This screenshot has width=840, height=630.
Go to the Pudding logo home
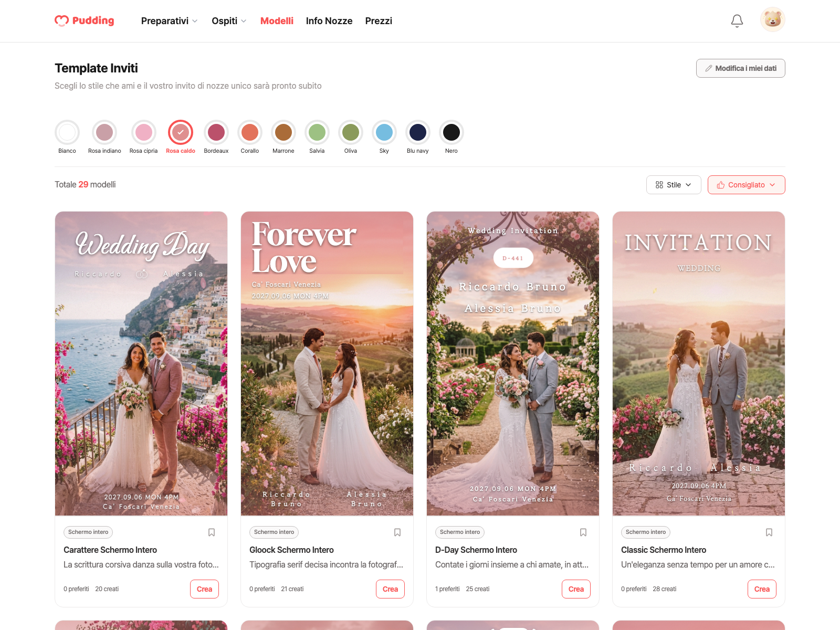(85, 20)
